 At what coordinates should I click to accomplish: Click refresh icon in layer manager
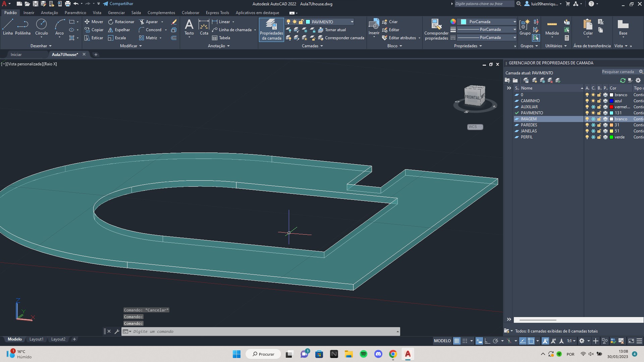pos(623,80)
